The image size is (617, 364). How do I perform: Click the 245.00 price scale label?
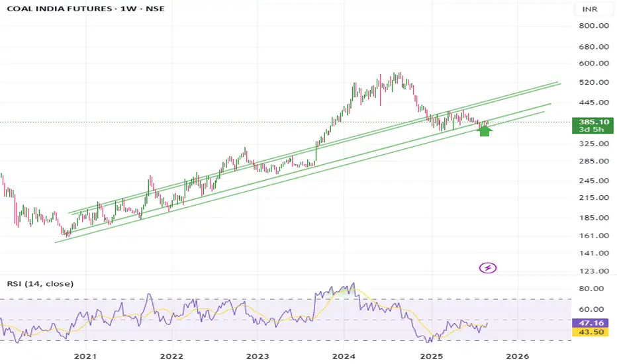tap(594, 181)
